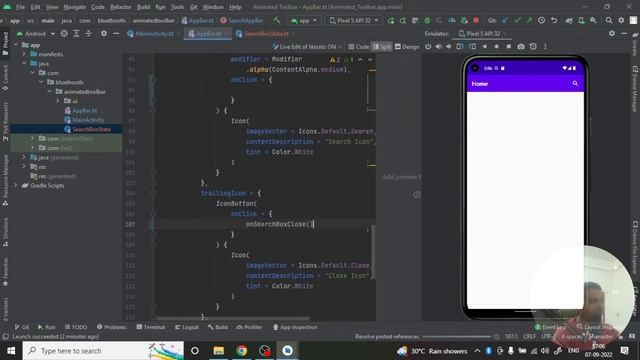
Task: Open the Logcat tool window
Action: [187, 327]
